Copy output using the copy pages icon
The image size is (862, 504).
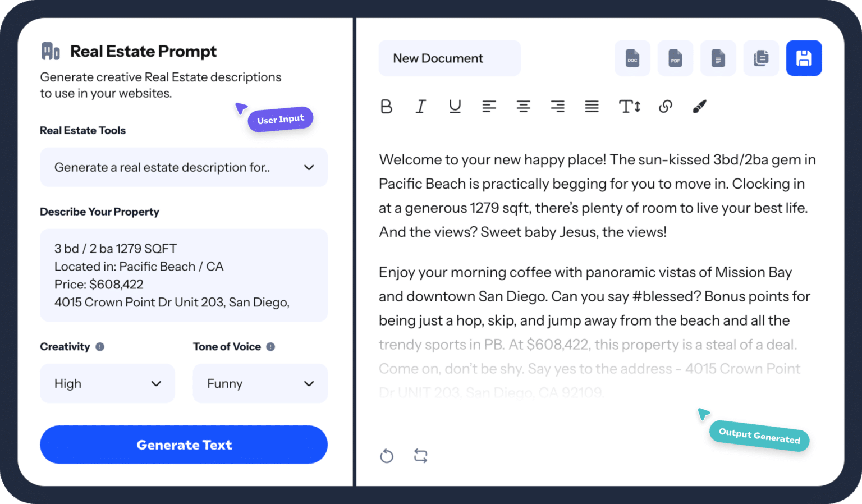[761, 58]
